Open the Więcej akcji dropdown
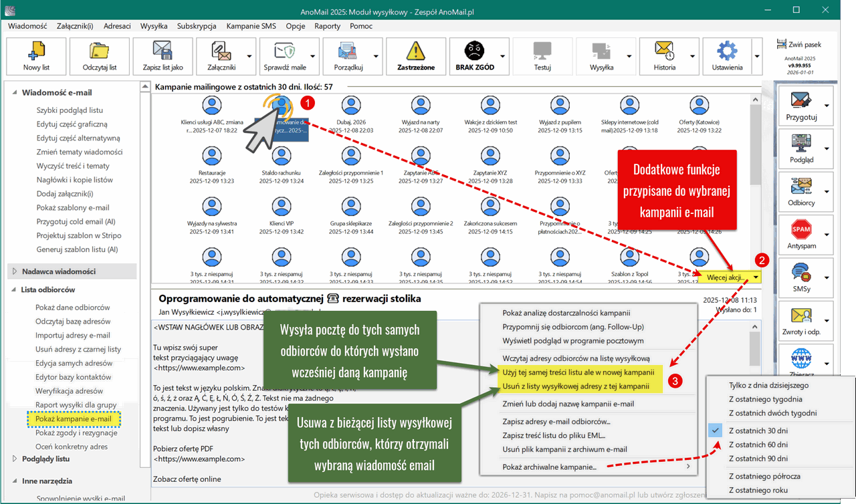The width and height of the screenshot is (856, 504). (730, 276)
